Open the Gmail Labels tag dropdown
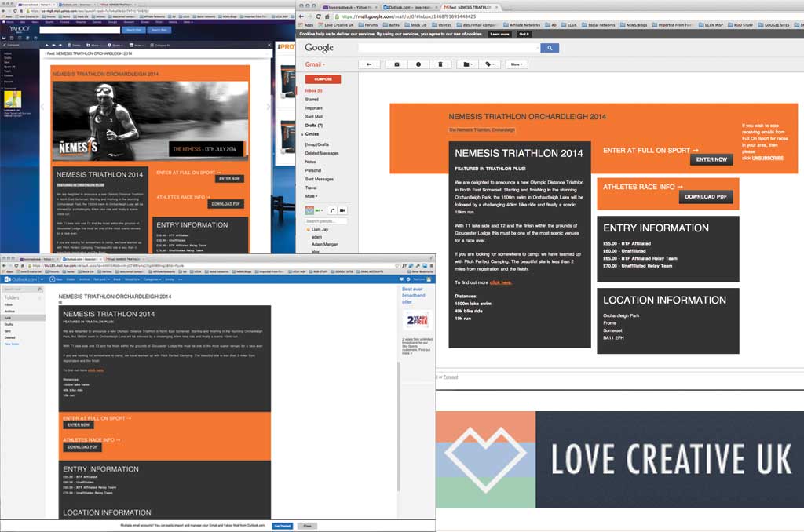The height and width of the screenshot is (532, 804). tap(488, 64)
